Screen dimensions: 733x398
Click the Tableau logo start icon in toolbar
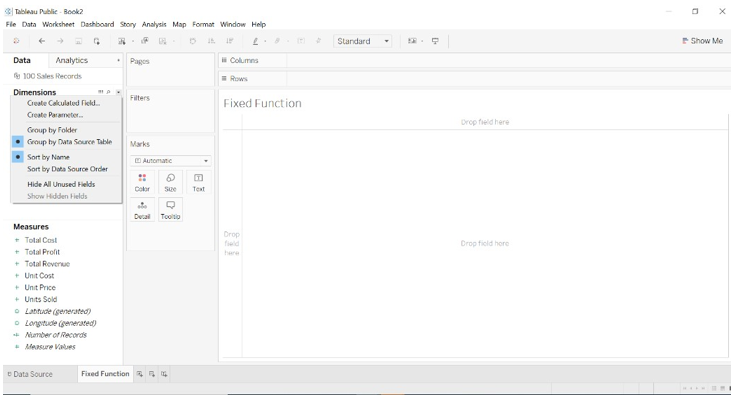(x=16, y=41)
